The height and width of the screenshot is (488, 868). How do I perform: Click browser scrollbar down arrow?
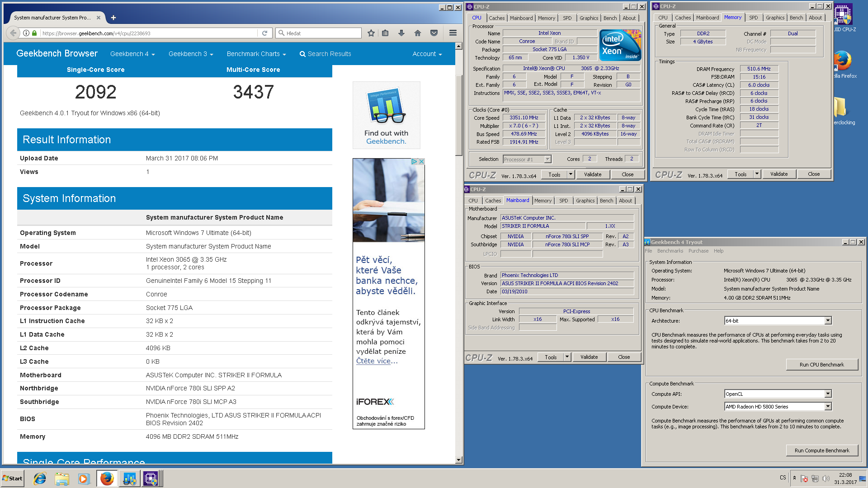459,460
